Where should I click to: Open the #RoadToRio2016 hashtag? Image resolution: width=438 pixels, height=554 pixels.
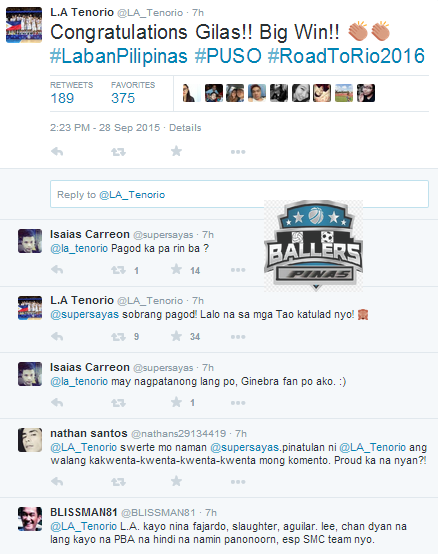click(346, 56)
